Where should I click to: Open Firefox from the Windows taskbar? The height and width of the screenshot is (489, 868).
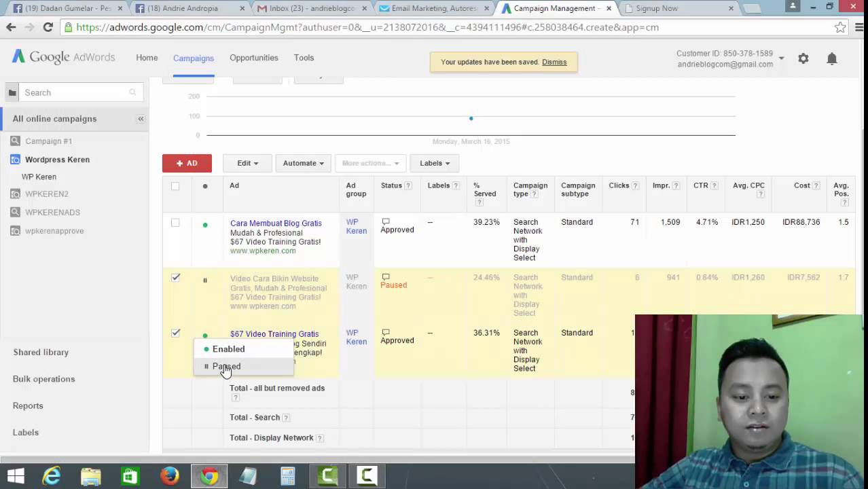[170, 476]
